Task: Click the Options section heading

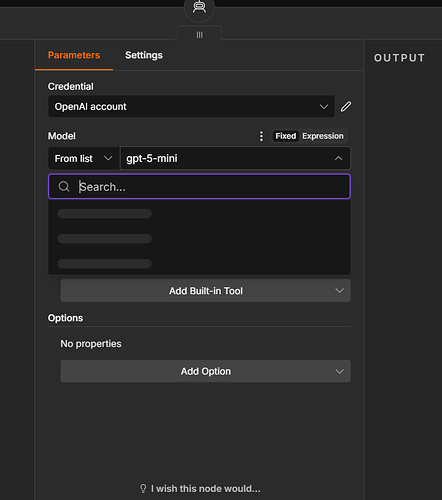Action: click(65, 318)
